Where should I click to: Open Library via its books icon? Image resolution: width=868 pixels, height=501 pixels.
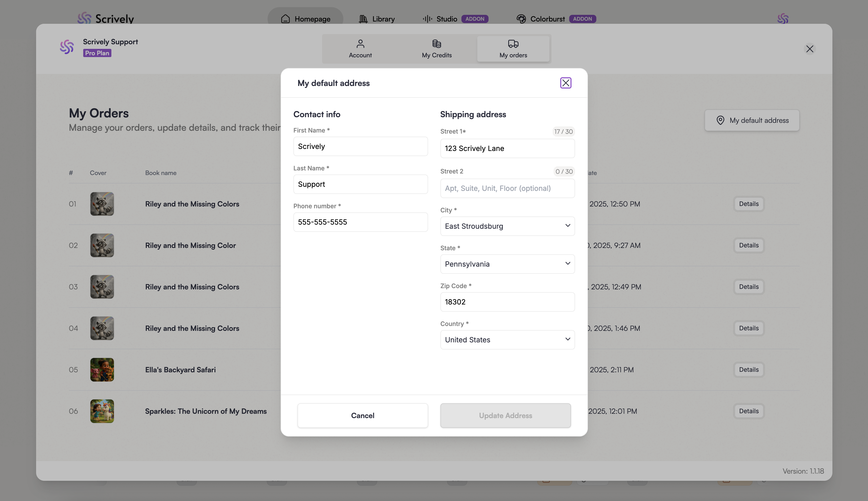[x=363, y=19]
